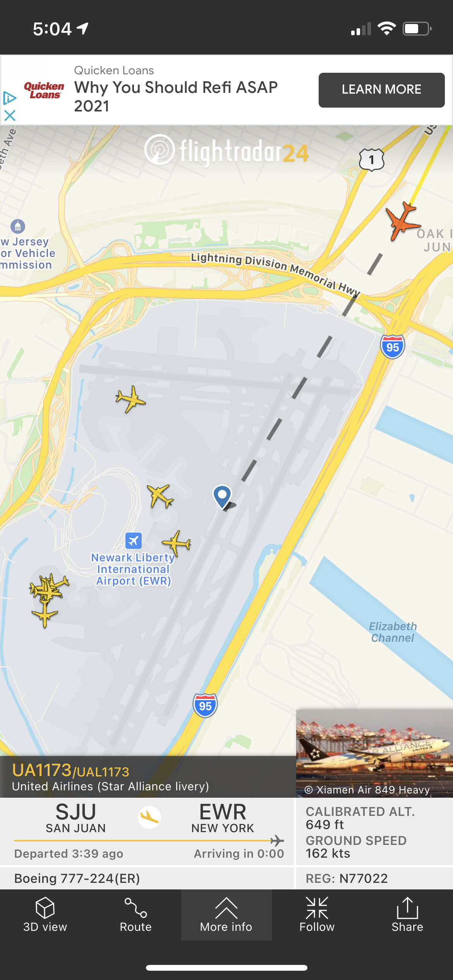Viewport: 453px width, 980px height.
Task: Tap the LEARN MORE ad button
Action: point(381,90)
